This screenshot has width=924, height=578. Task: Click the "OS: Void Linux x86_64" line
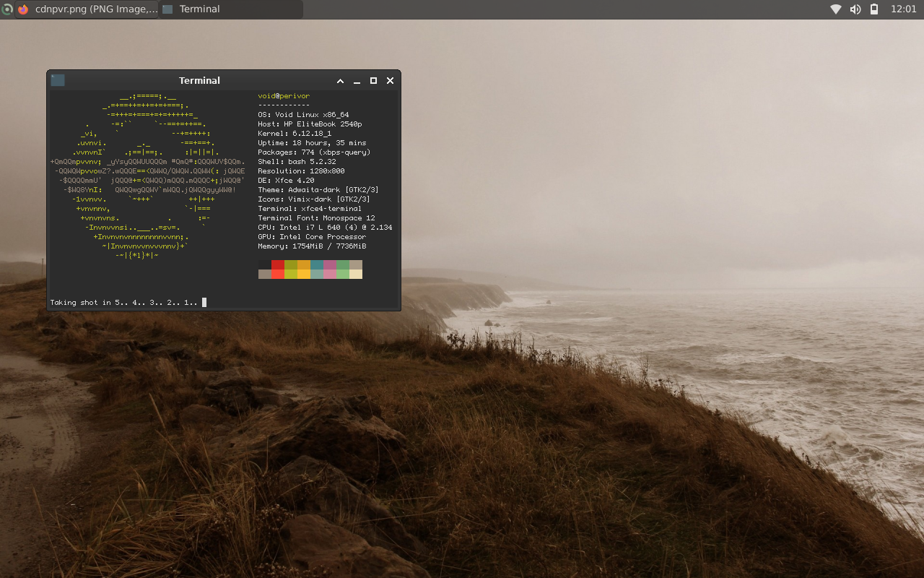303,115
